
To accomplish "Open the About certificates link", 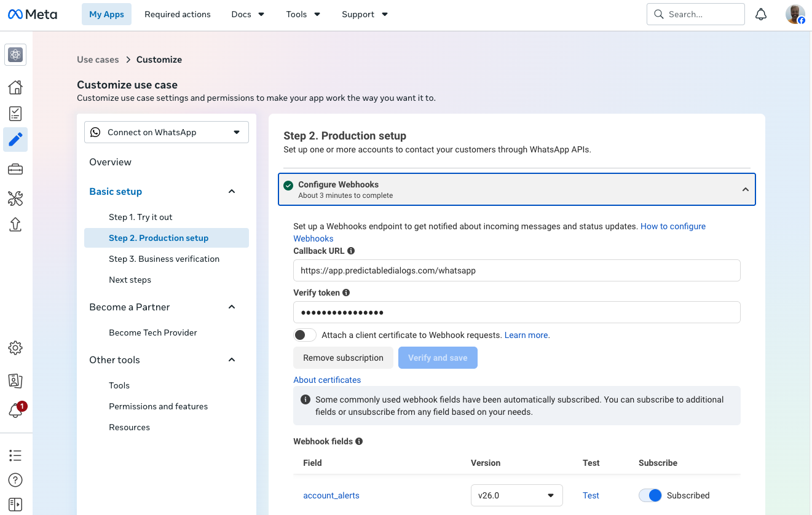I will (x=327, y=380).
